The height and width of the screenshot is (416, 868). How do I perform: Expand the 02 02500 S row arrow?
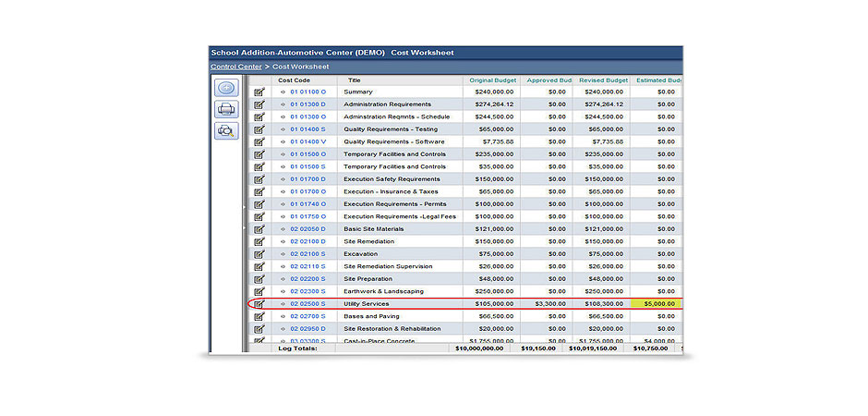(283, 304)
